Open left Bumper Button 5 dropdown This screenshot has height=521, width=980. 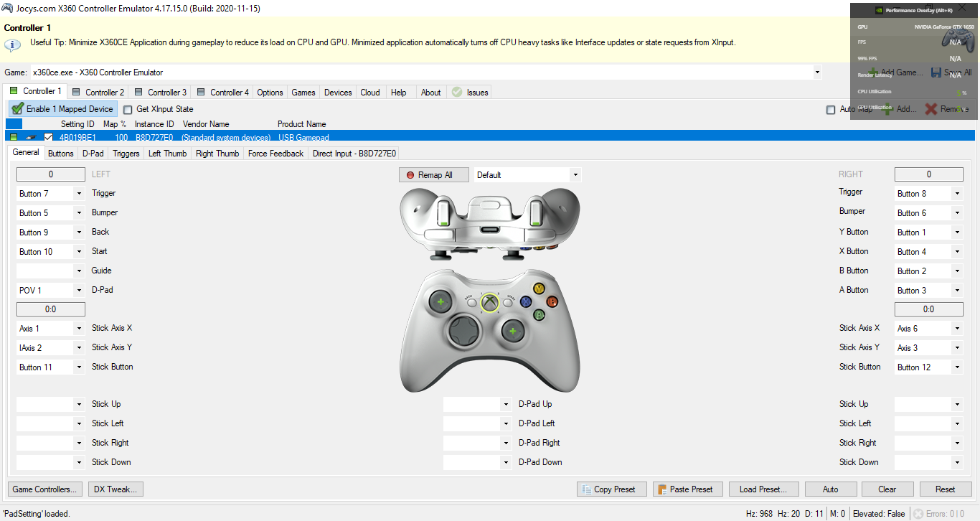79,213
